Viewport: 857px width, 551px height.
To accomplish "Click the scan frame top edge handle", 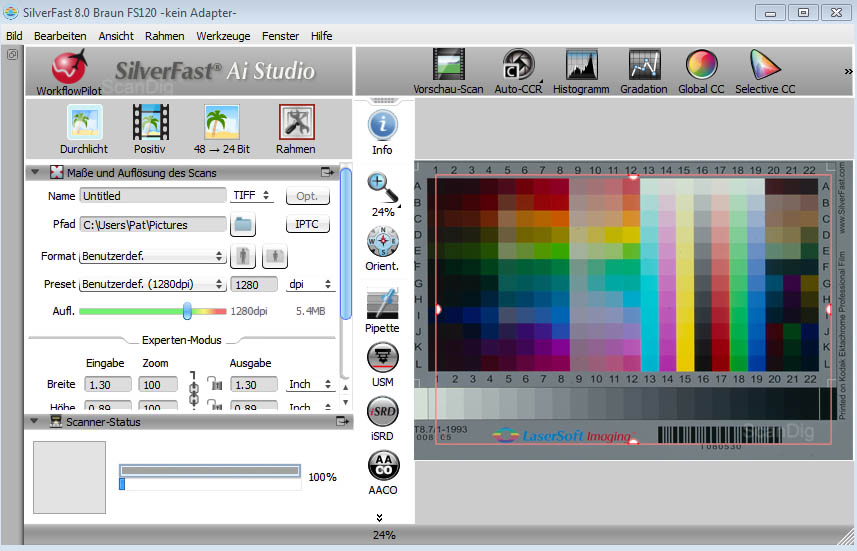I will (633, 177).
